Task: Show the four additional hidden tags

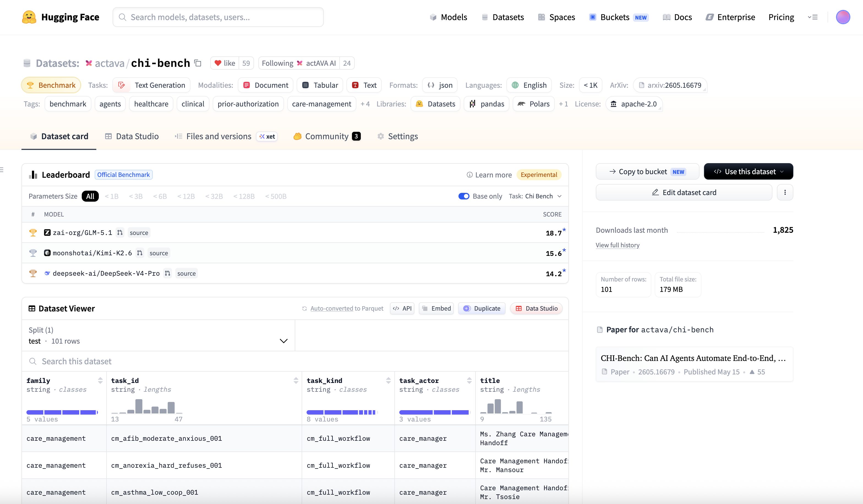Action: (365, 104)
